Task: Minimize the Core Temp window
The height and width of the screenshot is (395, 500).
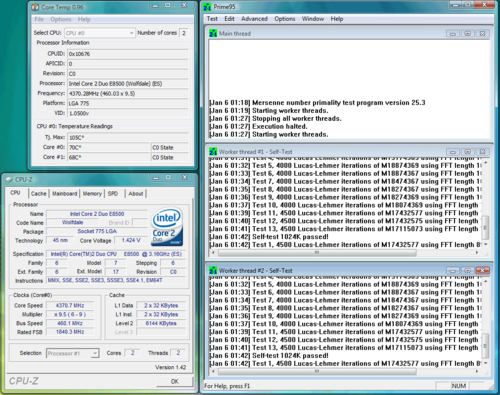Action: [x=155, y=6]
